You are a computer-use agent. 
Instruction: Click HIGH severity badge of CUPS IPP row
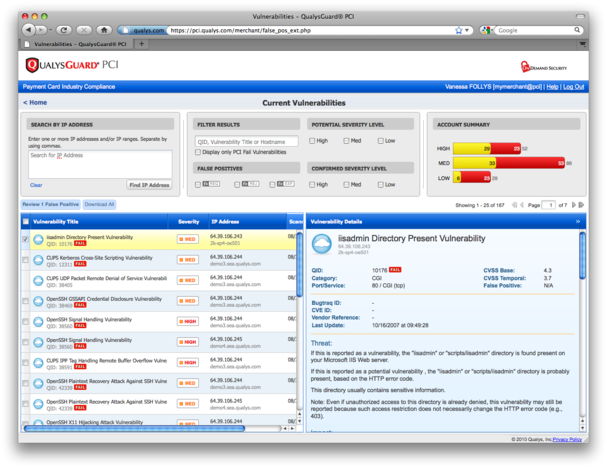click(x=188, y=362)
